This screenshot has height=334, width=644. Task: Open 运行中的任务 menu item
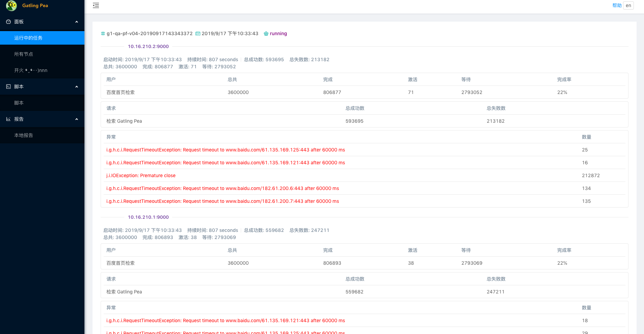42,38
